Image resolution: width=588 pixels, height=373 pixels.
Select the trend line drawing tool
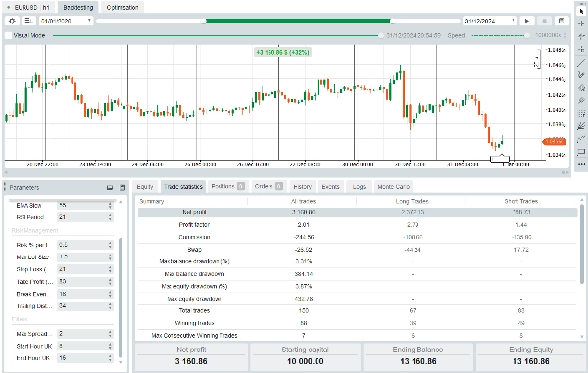(581, 63)
